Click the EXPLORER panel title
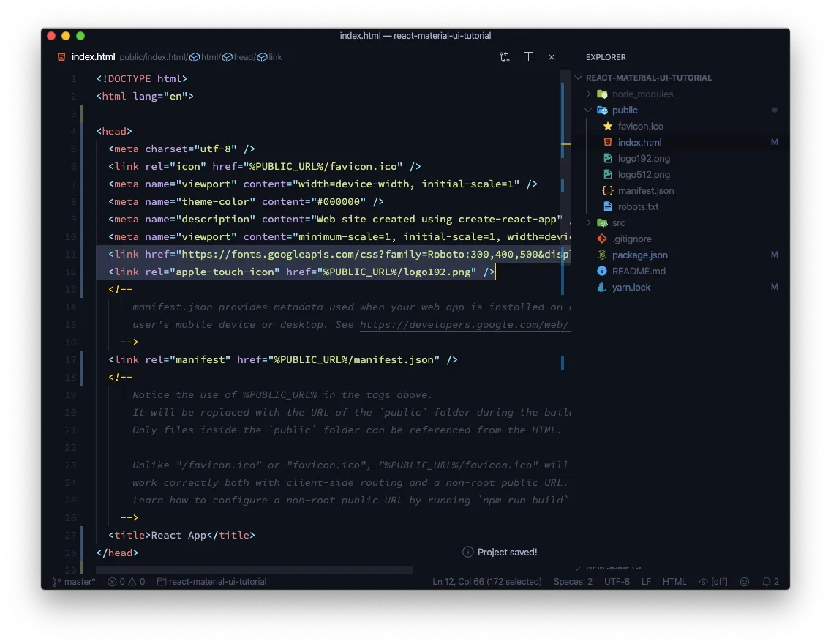 (x=606, y=57)
